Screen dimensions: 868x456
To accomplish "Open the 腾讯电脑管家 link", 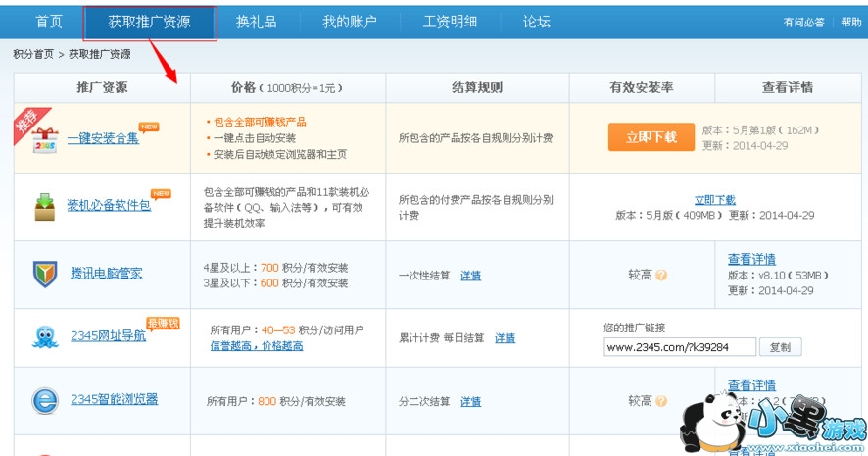I will pos(106,273).
